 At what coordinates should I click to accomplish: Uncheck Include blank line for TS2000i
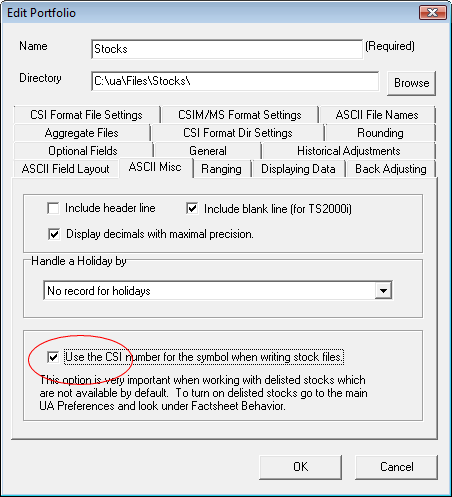pyautogui.click(x=192, y=208)
